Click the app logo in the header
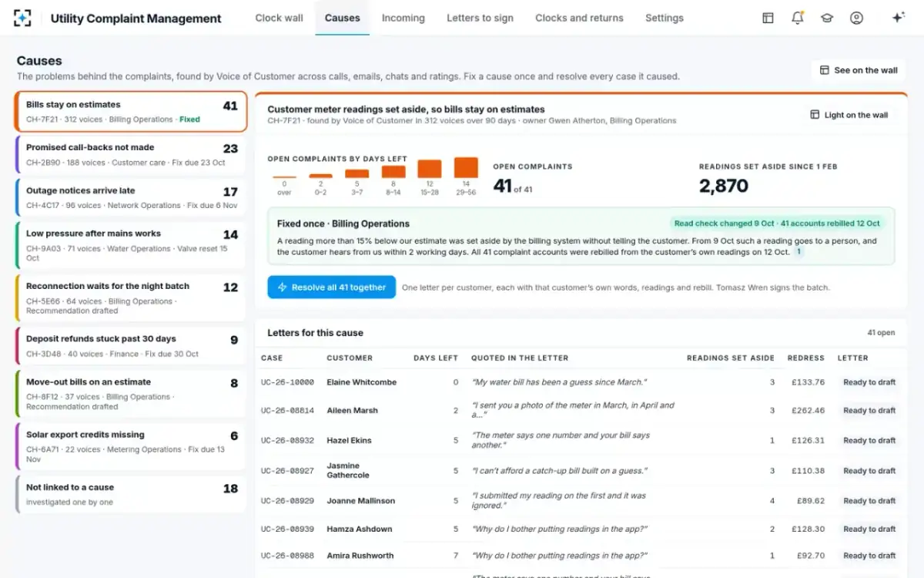The width and height of the screenshot is (924, 578). pos(23,18)
